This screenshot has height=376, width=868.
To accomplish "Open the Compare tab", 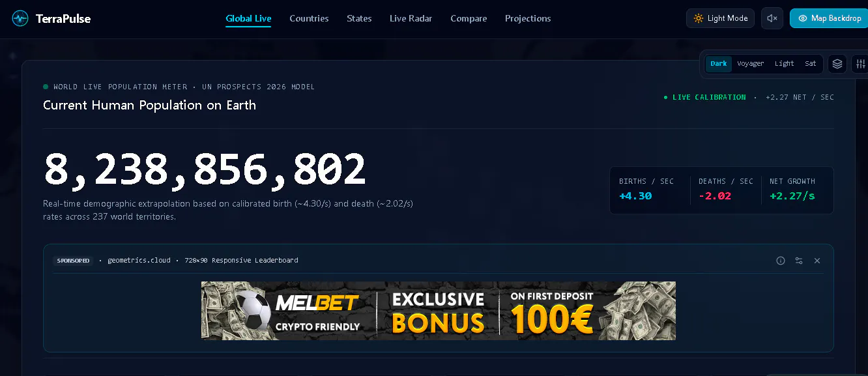I will pyautogui.click(x=469, y=18).
